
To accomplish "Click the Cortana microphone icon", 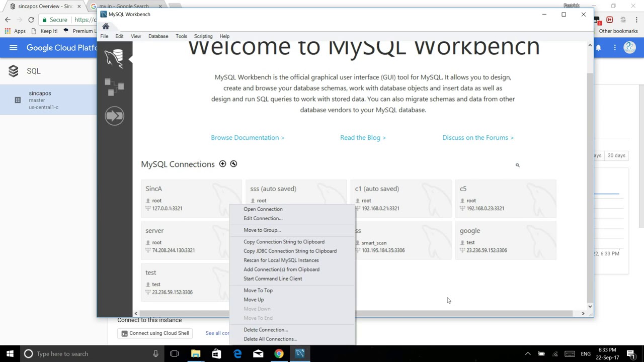I will [x=155, y=354].
